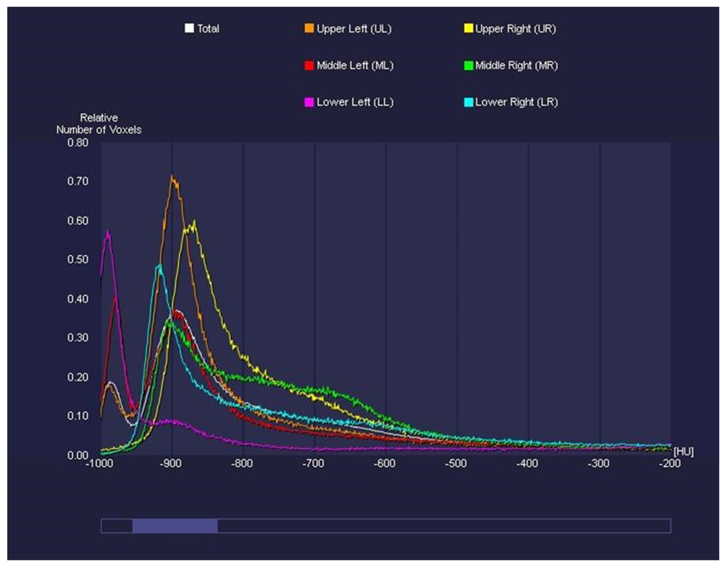The width and height of the screenshot is (728, 568).
Task: Click the orange Upper Left curve peak
Action: tap(172, 177)
